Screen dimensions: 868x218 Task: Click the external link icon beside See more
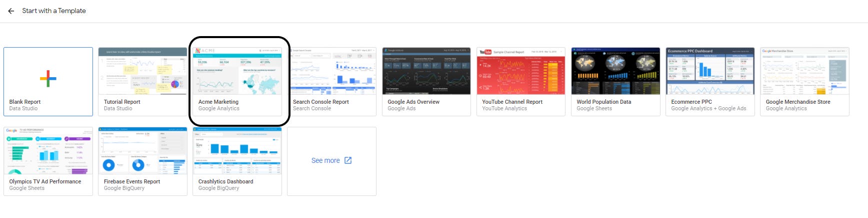pos(348,160)
